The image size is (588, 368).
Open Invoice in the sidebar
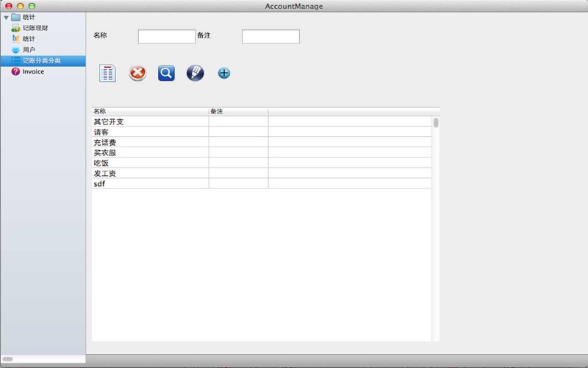33,71
